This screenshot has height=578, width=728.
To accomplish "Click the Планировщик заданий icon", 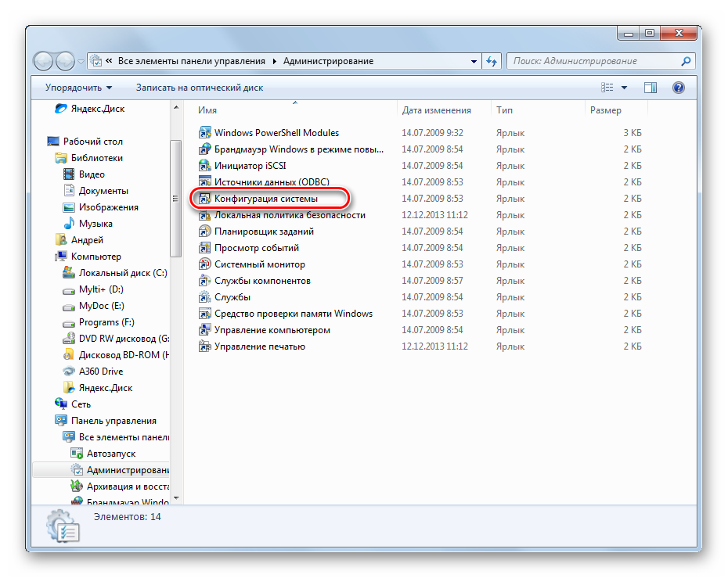I will pos(205,232).
